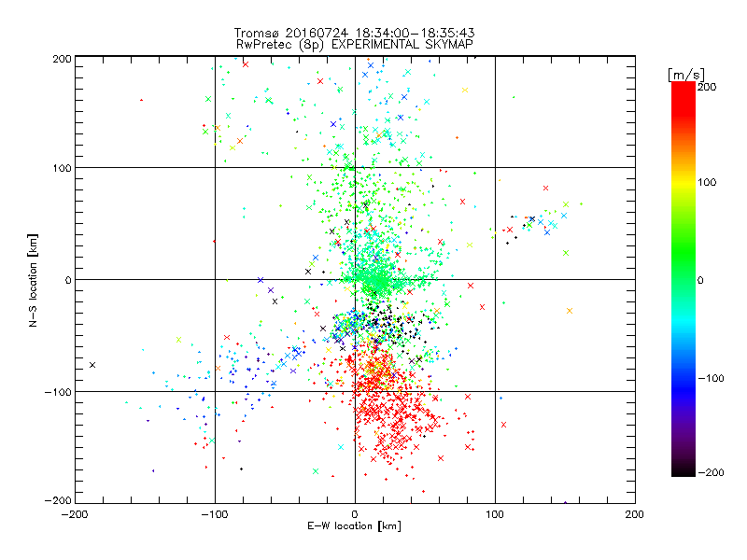
Task: Click the orange X marker at the right edge
Action: click(570, 311)
